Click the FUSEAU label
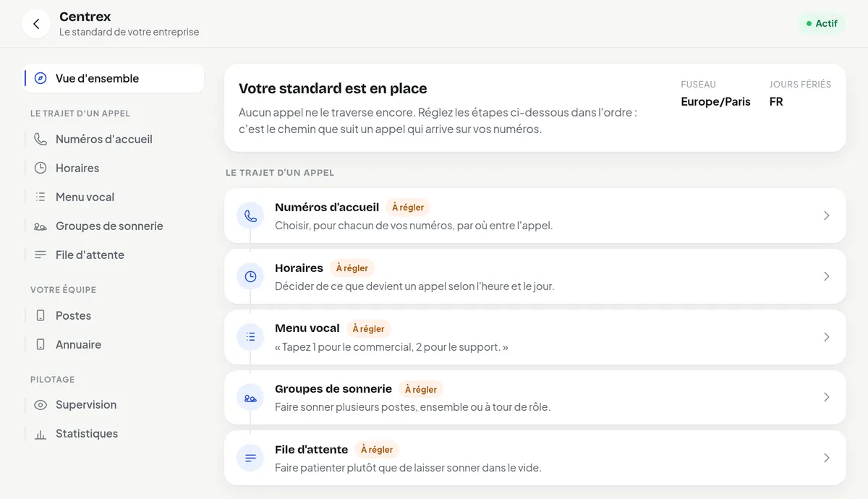Screen dimensions: 868x499 [698, 85]
